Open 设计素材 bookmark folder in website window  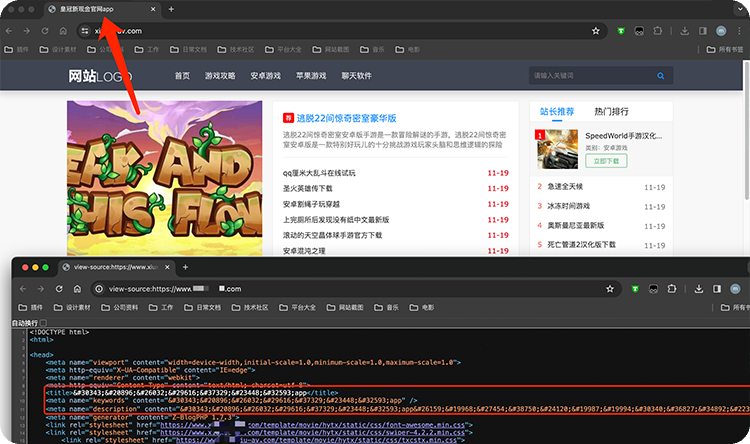(x=58, y=49)
